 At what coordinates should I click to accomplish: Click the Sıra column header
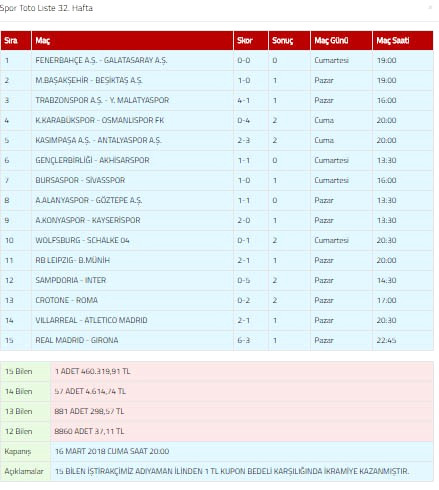[16, 41]
